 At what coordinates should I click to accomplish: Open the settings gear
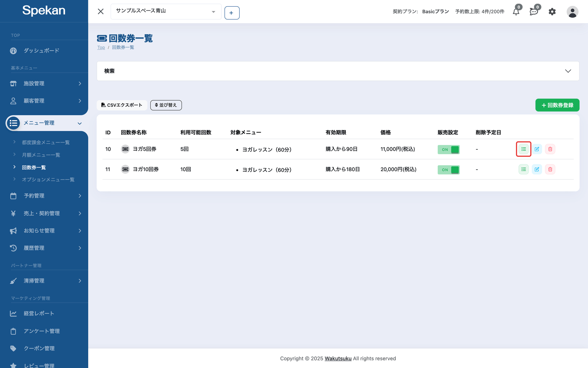(x=552, y=12)
